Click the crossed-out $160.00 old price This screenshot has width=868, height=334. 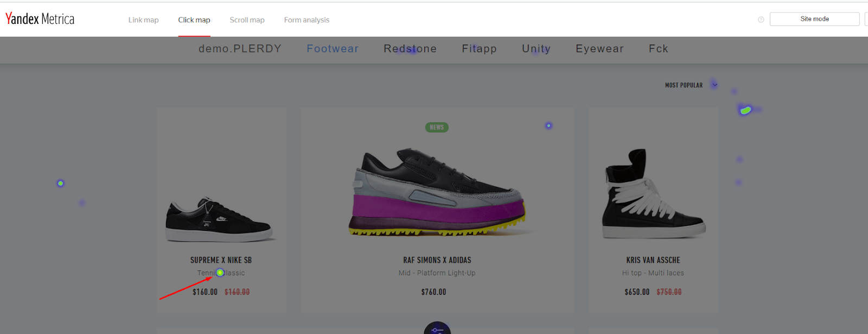tap(237, 292)
